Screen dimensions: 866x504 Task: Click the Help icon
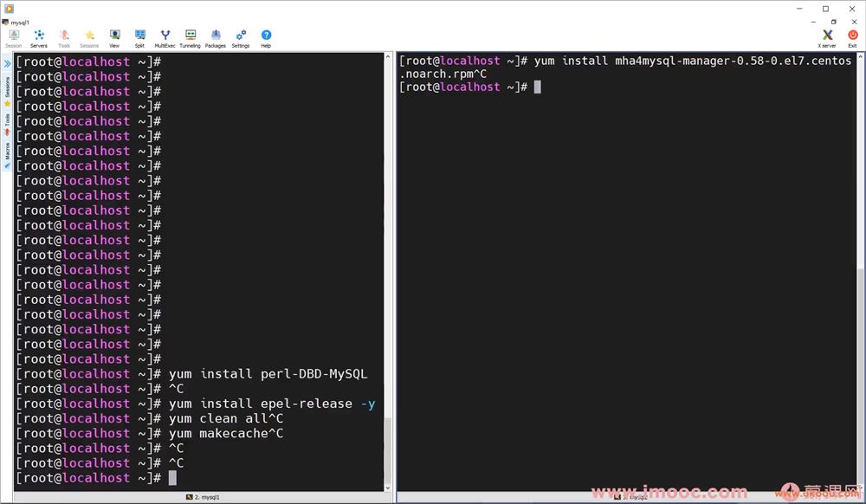[266, 37]
